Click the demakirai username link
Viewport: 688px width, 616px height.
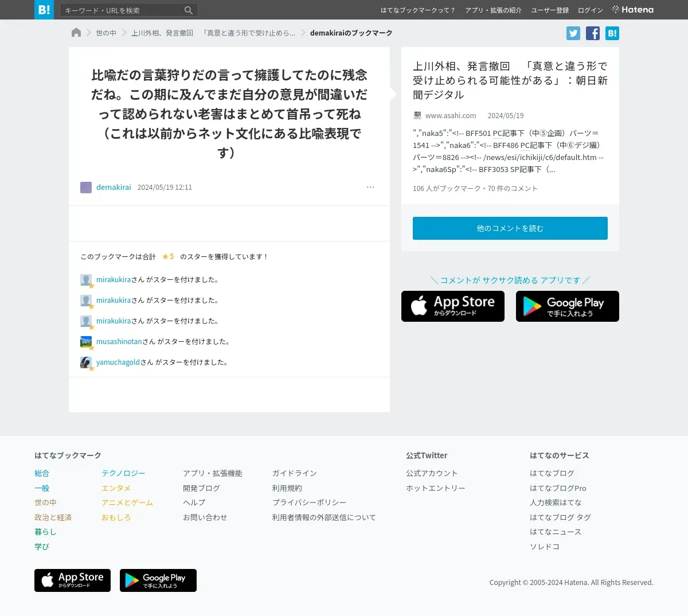pyautogui.click(x=114, y=188)
